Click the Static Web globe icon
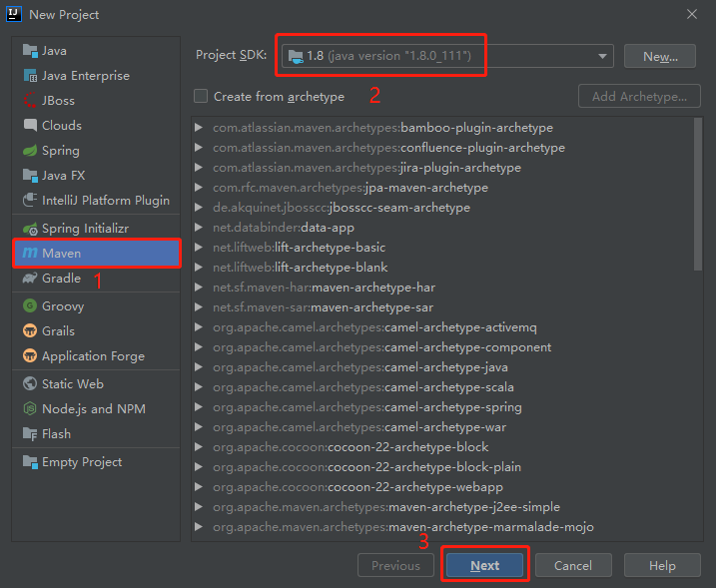 click(30, 383)
